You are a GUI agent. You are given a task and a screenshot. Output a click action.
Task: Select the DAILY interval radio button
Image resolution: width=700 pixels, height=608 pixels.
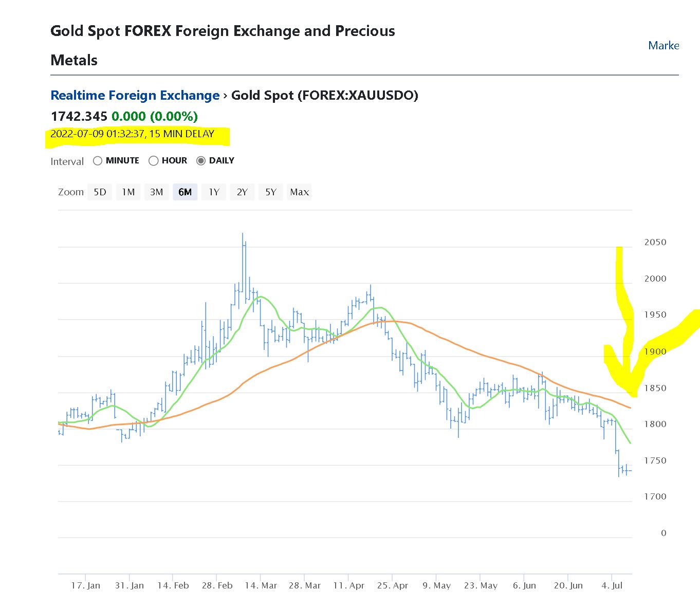(201, 161)
